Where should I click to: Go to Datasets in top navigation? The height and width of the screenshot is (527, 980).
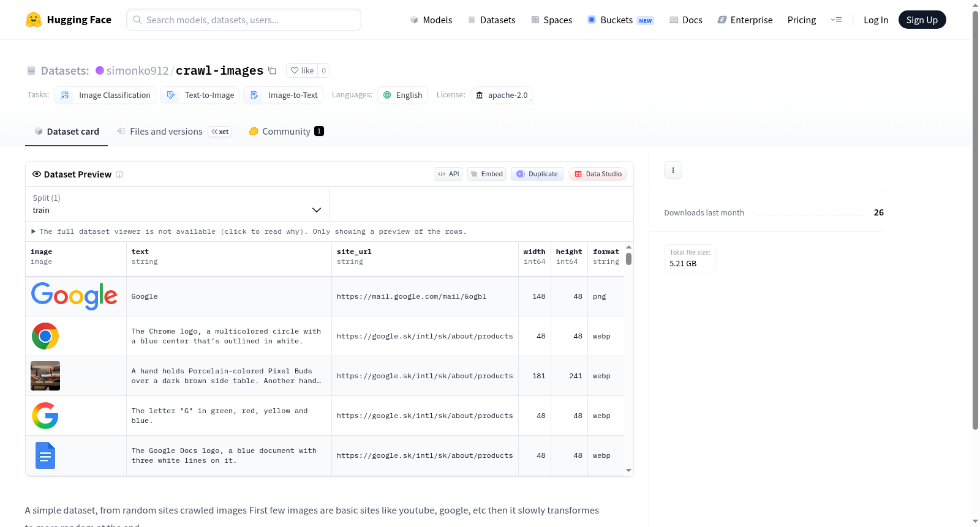coord(491,20)
